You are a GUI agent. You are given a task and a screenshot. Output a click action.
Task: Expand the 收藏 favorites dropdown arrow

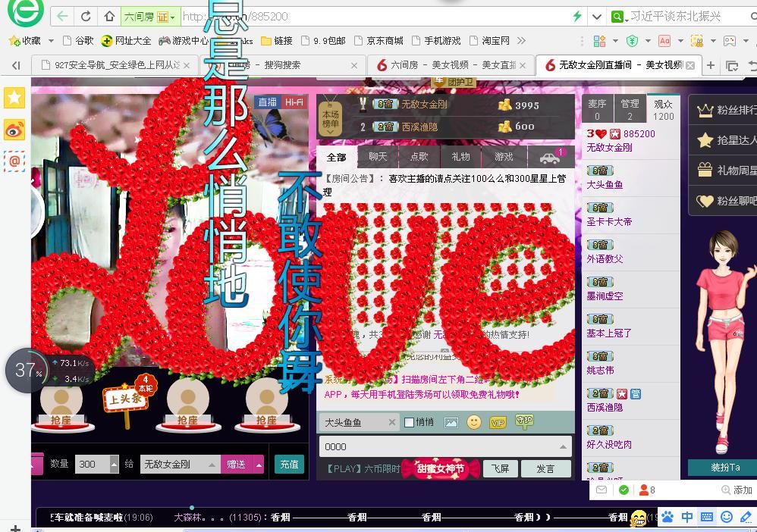coord(51,41)
